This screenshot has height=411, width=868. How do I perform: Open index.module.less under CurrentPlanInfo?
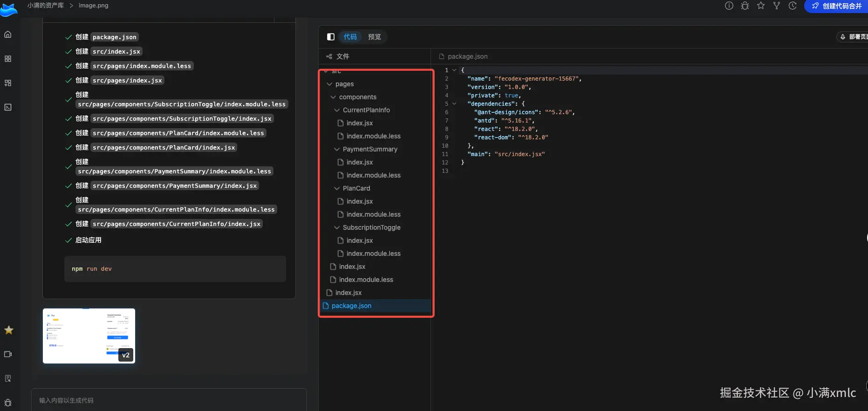click(x=373, y=136)
